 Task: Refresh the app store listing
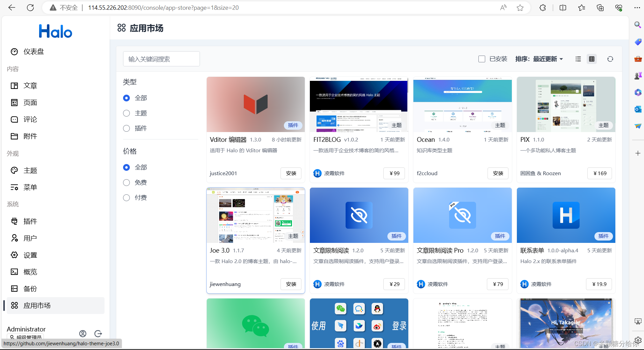pos(611,59)
